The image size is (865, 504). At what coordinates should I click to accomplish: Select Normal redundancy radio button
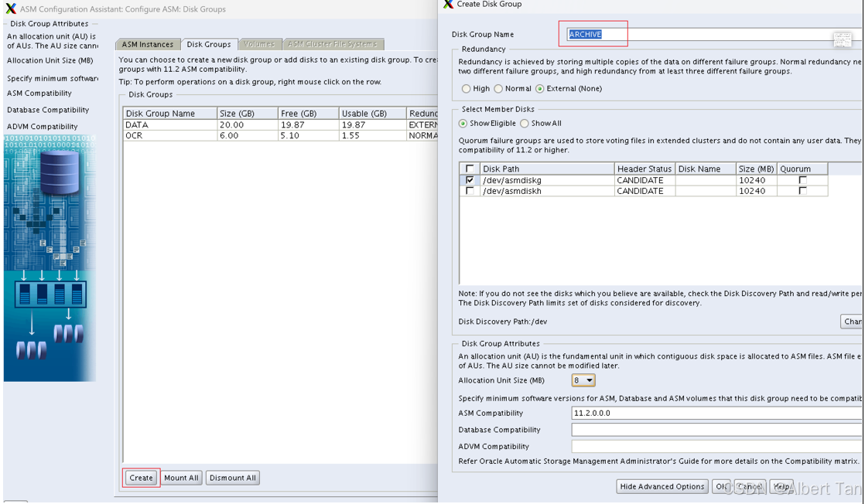498,89
